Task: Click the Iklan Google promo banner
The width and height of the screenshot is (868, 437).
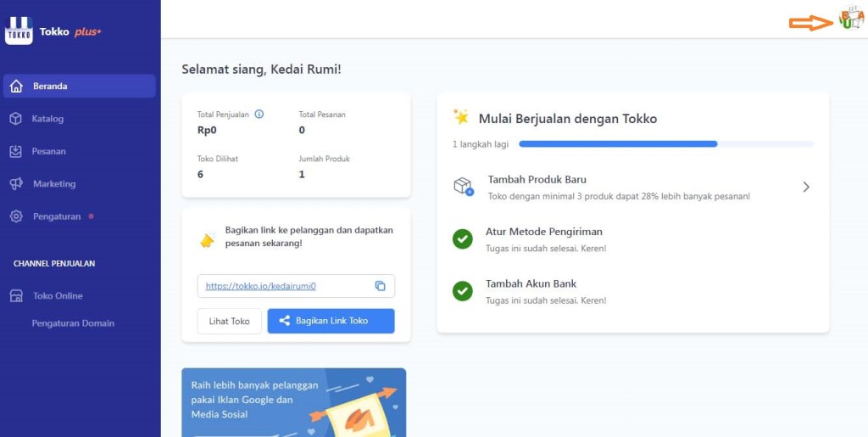Action: [293, 402]
